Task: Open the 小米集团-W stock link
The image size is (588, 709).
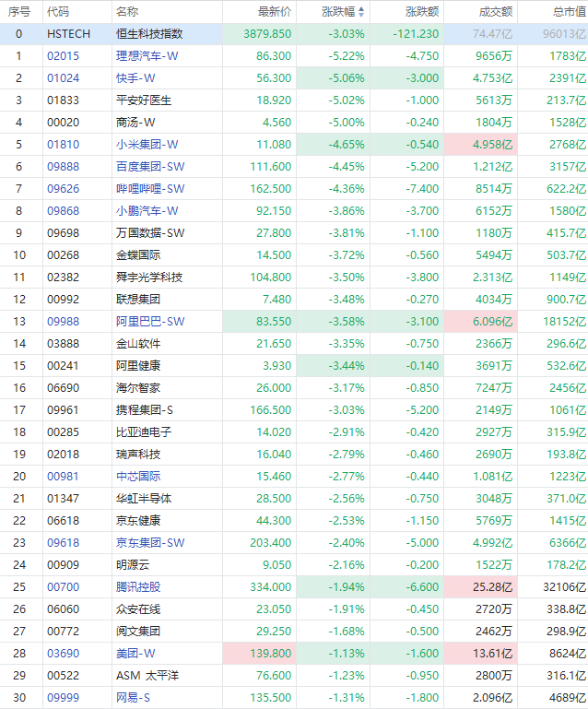Action: [x=147, y=145]
